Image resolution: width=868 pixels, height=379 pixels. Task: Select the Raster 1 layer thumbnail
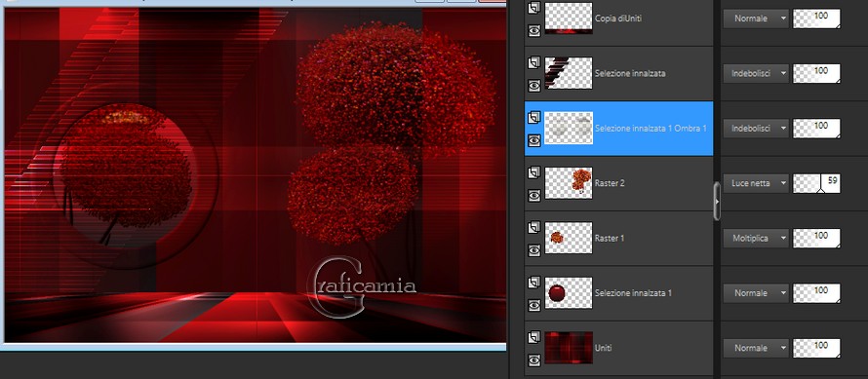click(569, 238)
